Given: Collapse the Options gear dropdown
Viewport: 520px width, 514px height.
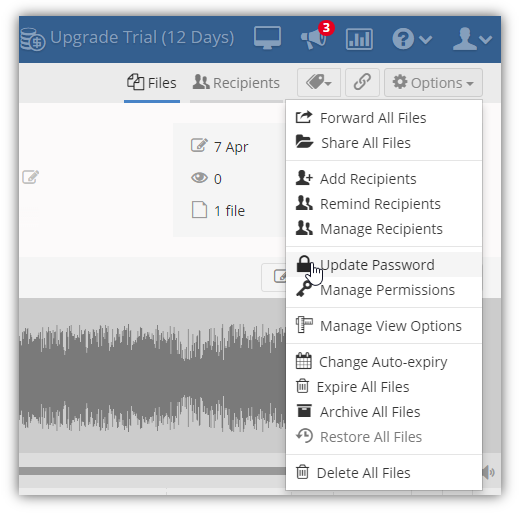Looking at the screenshot, I should pyautogui.click(x=433, y=82).
